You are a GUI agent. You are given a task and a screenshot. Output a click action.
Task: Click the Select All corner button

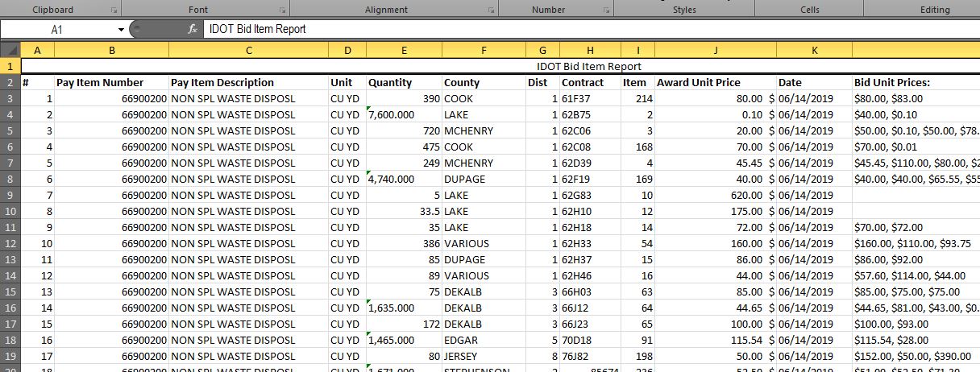point(10,50)
